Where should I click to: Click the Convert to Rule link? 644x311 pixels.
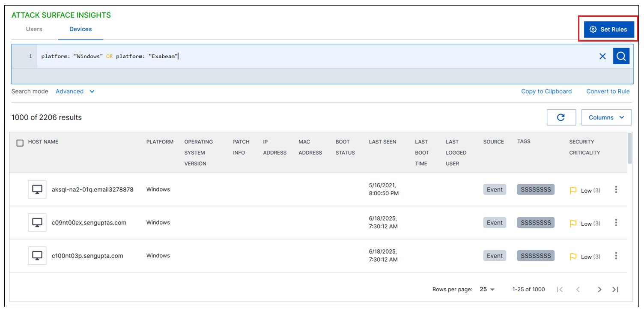click(608, 91)
